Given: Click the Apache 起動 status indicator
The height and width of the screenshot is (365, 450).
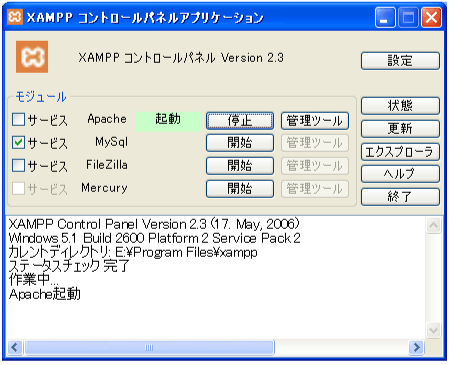Looking at the screenshot, I should 168,121.
